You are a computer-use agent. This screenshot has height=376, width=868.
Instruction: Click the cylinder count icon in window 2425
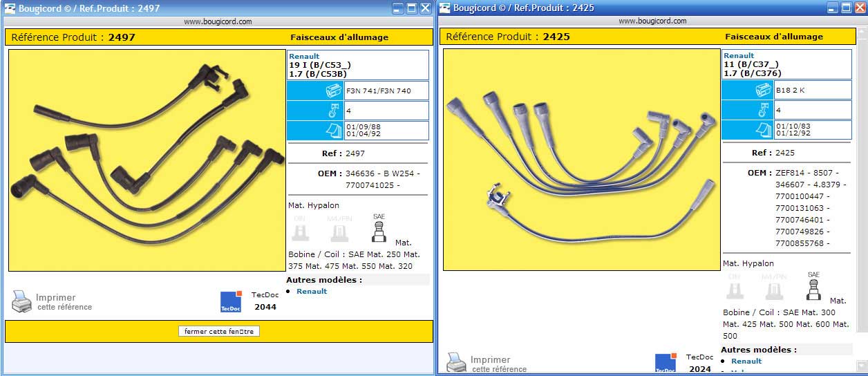pos(765,110)
